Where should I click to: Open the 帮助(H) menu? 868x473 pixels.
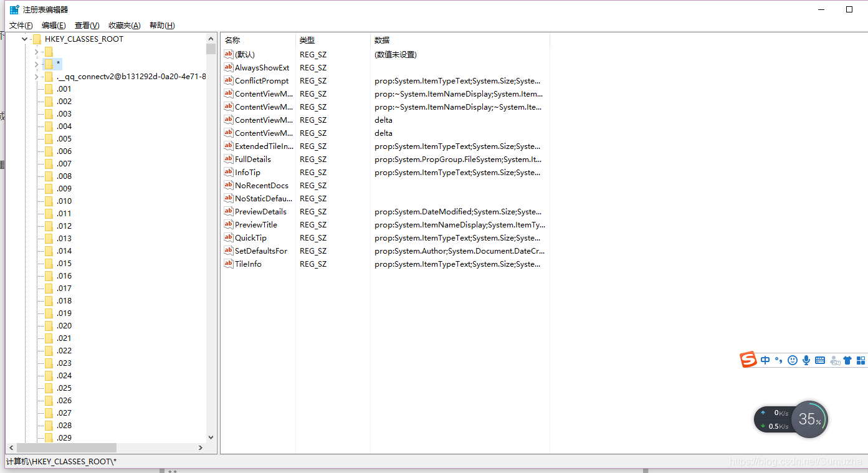[162, 26]
